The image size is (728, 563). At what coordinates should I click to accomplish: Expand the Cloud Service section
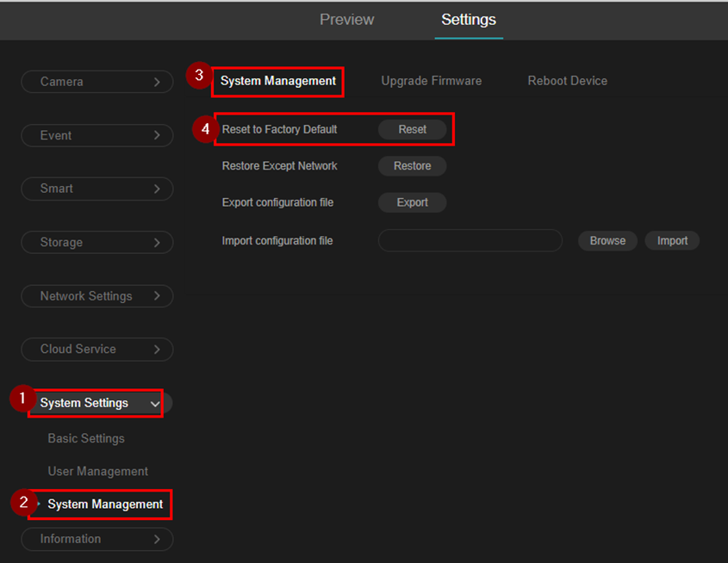click(x=96, y=350)
